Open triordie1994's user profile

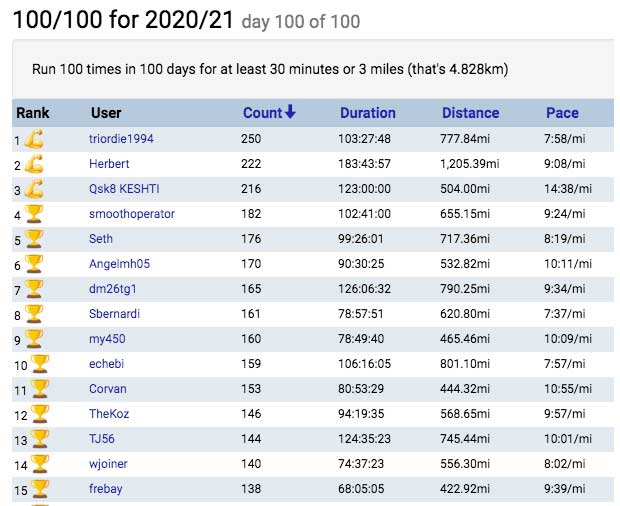(x=121, y=139)
